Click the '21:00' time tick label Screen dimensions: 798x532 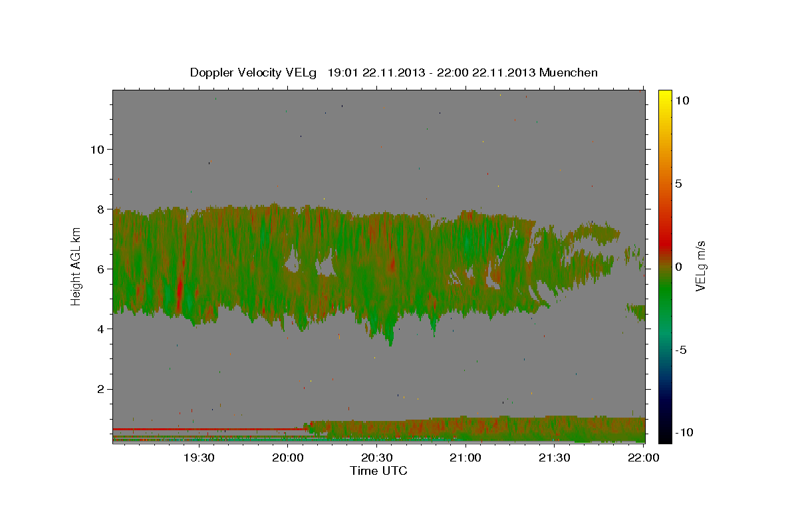click(465, 458)
